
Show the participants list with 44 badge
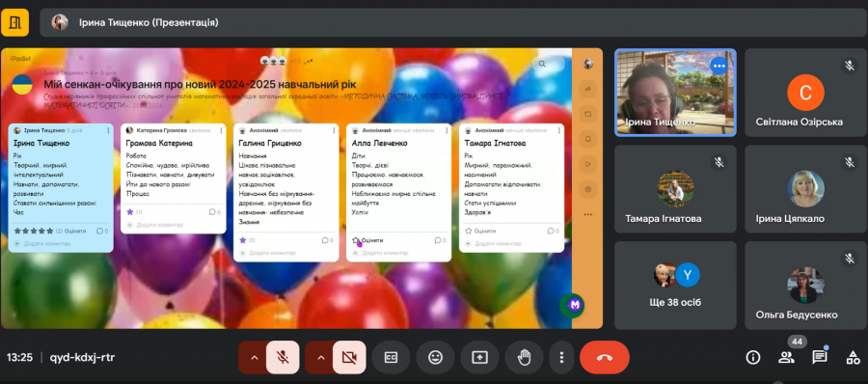pyautogui.click(x=786, y=357)
